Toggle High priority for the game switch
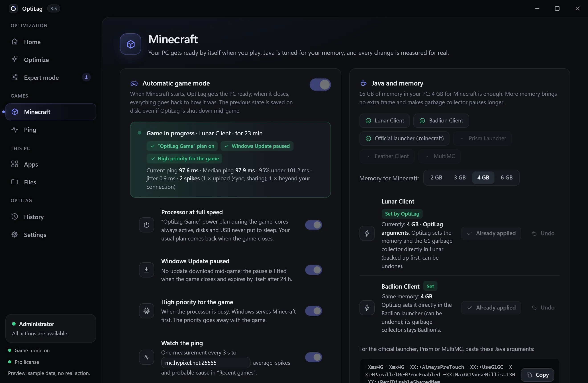 point(314,311)
